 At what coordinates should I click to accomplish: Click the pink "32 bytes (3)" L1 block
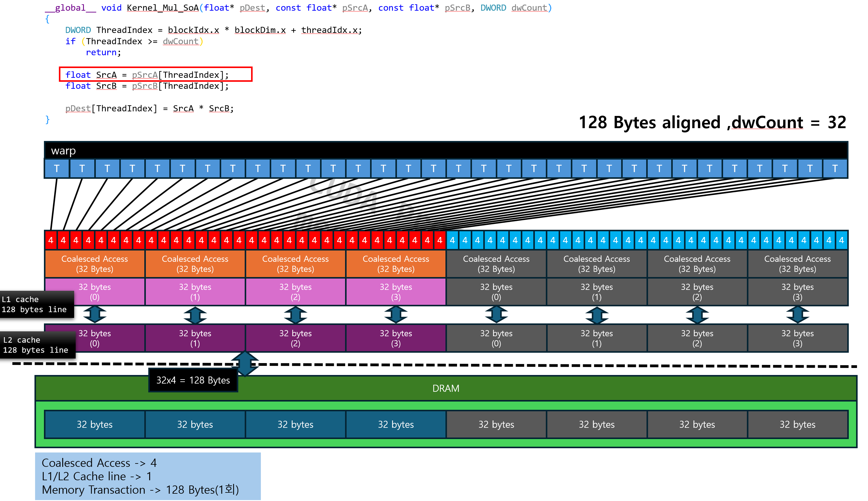[x=396, y=292]
